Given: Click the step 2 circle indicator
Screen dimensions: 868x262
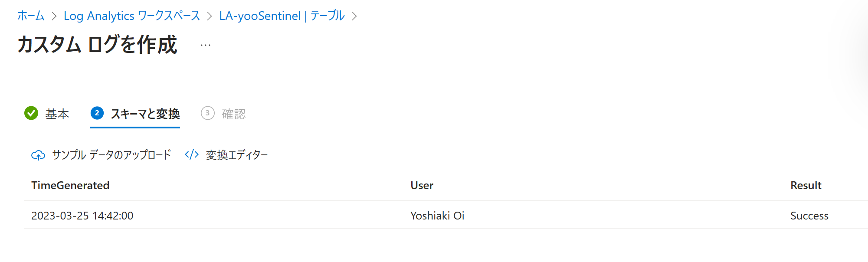Looking at the screenshot, I should [x=97, y=113].
